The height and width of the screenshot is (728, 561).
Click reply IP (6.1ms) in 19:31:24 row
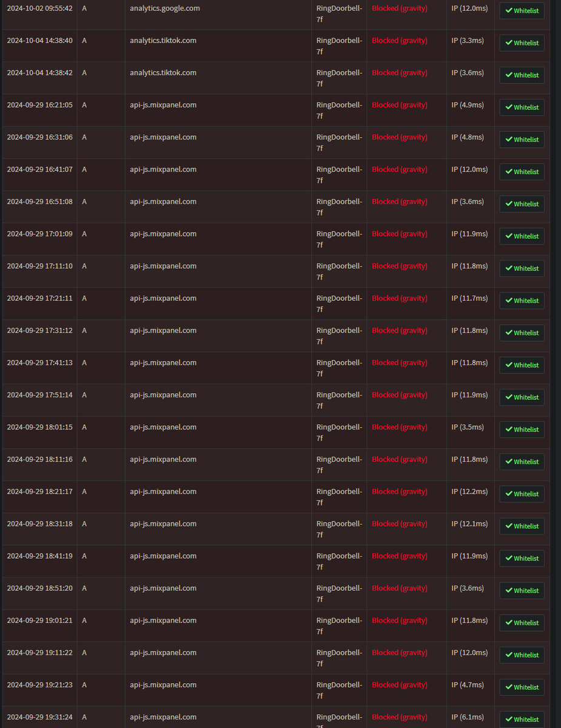[468, 716]
